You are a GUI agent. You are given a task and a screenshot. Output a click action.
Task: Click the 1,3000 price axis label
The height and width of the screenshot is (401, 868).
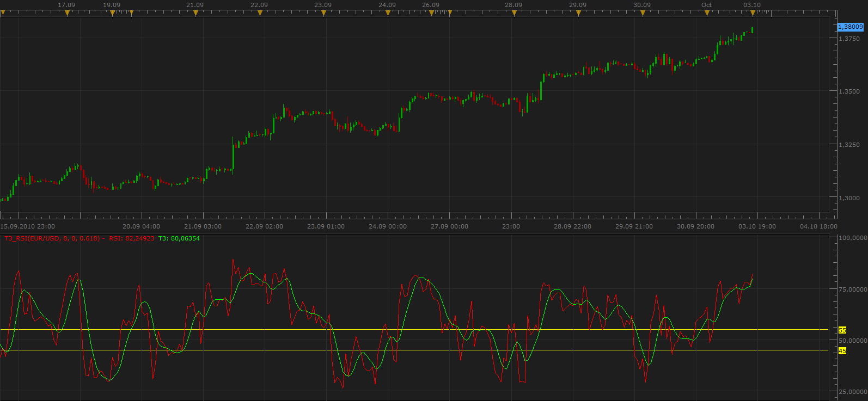(849, 198)
